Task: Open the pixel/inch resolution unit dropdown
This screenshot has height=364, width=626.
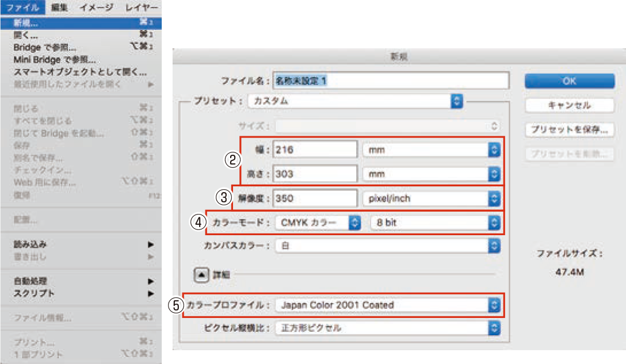Action: (431, 198)
